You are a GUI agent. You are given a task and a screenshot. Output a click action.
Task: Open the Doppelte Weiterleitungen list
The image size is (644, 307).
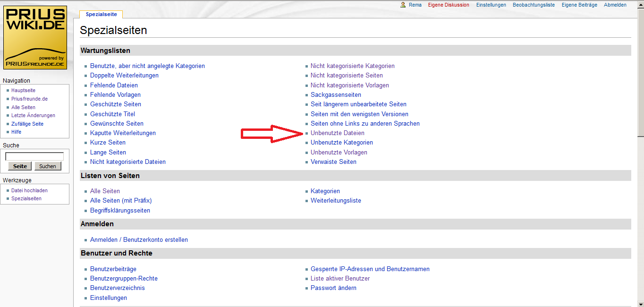point(124,76)
